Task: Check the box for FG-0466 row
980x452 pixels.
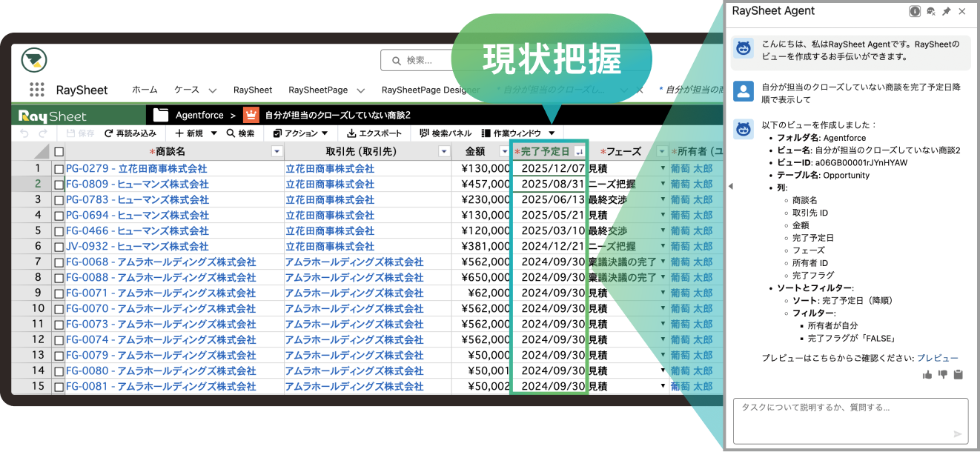Action: [x=59, y=231]
